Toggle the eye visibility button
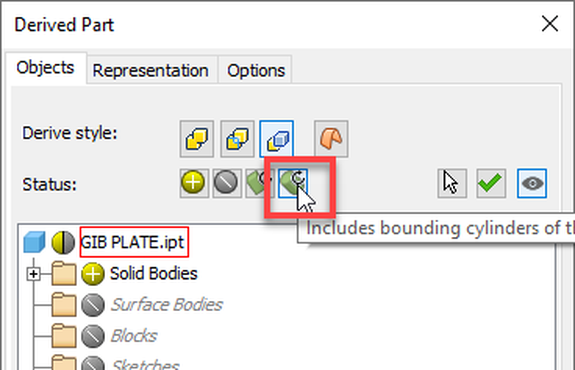Viewport: 575px width, 370px height. (x=532, y=183)
